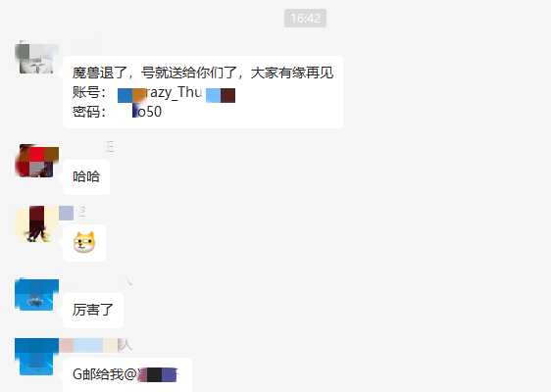The width and height of the screenshot is (551, 392).
Task: Open the red avatar beside the 哈哈 message
Action: point(36,161)
